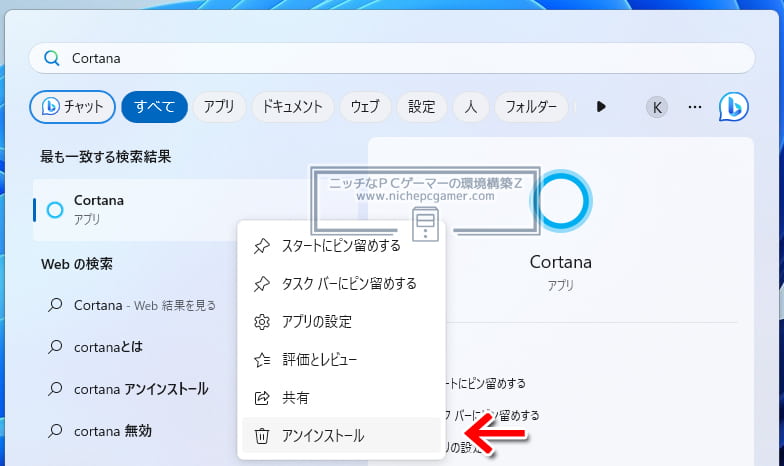Open the Bing chat icon at top right
784x466 pixels.
point(734,107)
